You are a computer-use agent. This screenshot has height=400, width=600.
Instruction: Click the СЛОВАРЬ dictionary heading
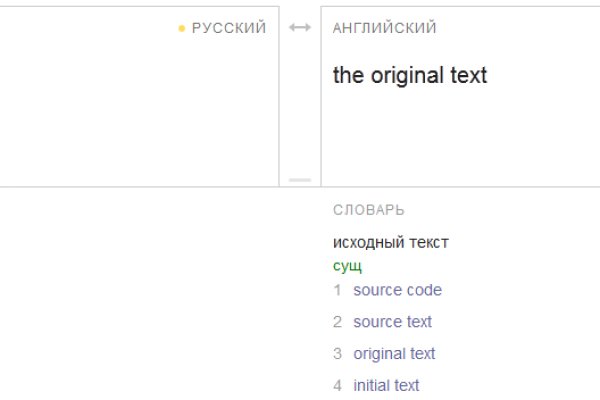(368, 211)
